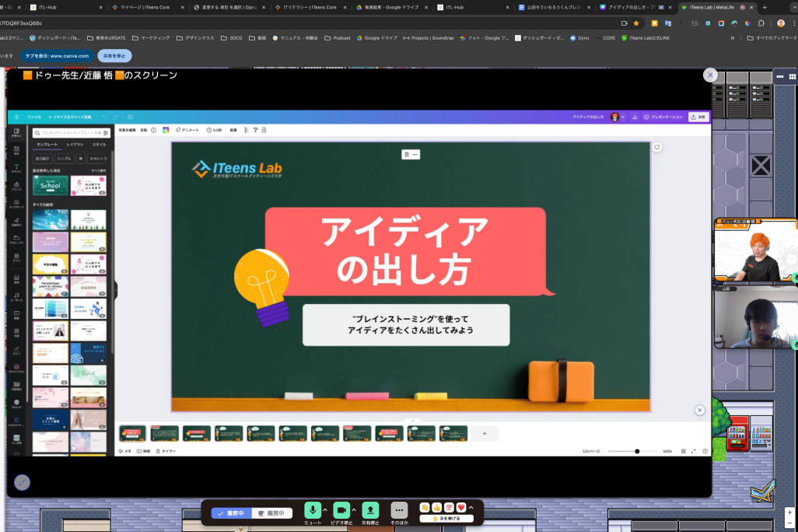Toggle ビデオ停止 to stop your video

click(x=342, y=509)
